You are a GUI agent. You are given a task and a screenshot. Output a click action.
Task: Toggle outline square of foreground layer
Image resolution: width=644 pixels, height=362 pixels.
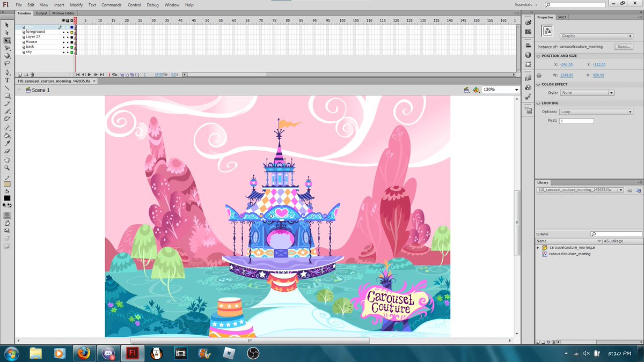[72, 32]
